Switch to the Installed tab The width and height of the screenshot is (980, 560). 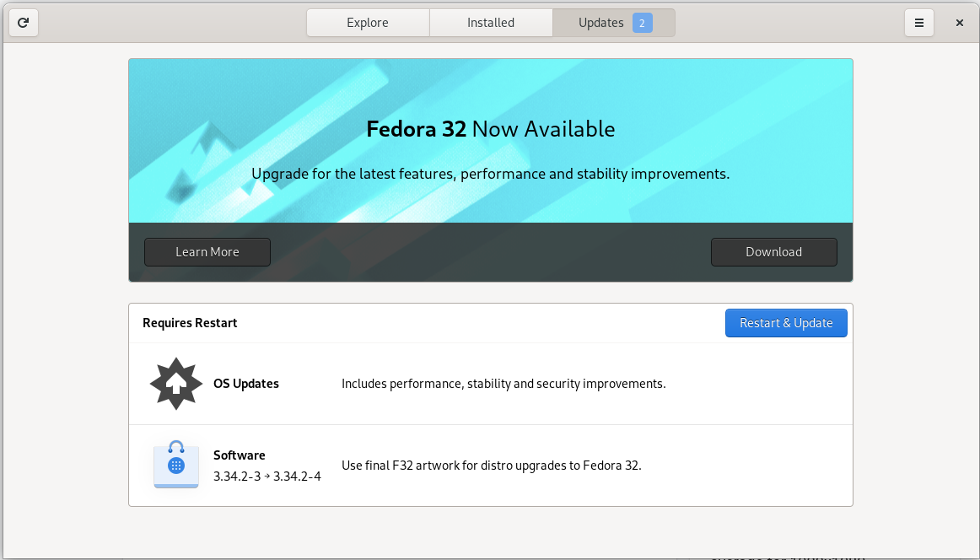point(491,23)
